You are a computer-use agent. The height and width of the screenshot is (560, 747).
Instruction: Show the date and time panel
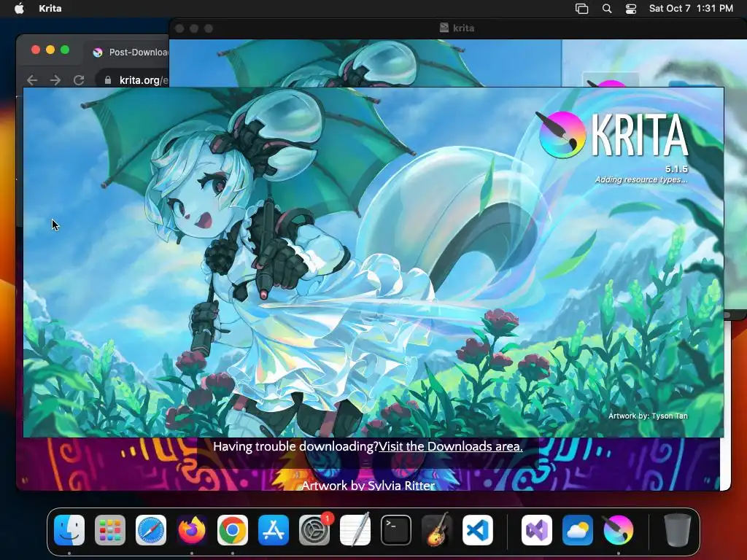tap(691, 8)
